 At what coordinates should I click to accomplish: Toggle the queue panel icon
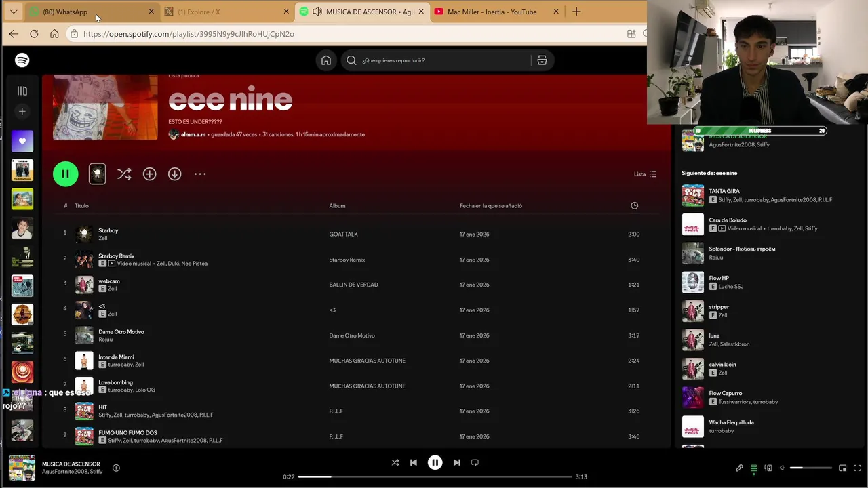pos(753,468)
